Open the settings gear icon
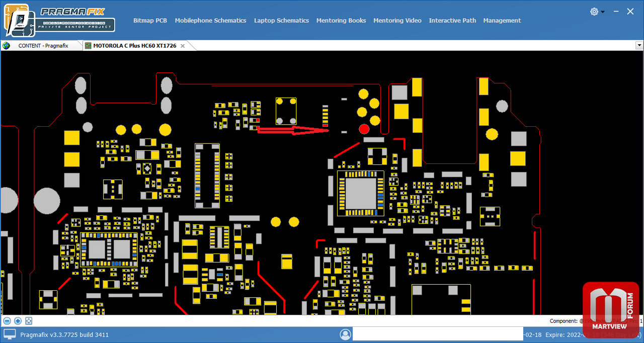The image size is (644, 343). point(594,12)
